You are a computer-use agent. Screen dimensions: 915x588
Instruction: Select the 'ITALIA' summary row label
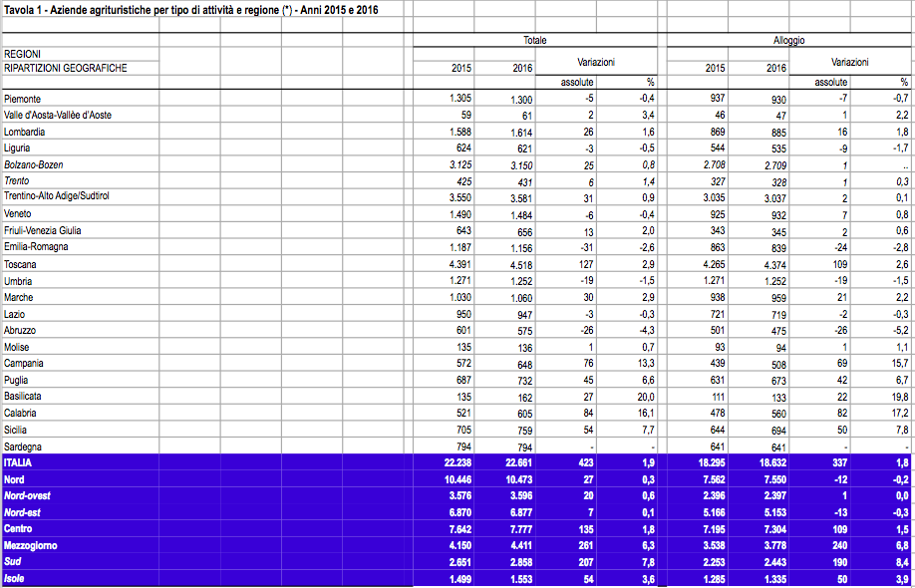coord(18,462)
